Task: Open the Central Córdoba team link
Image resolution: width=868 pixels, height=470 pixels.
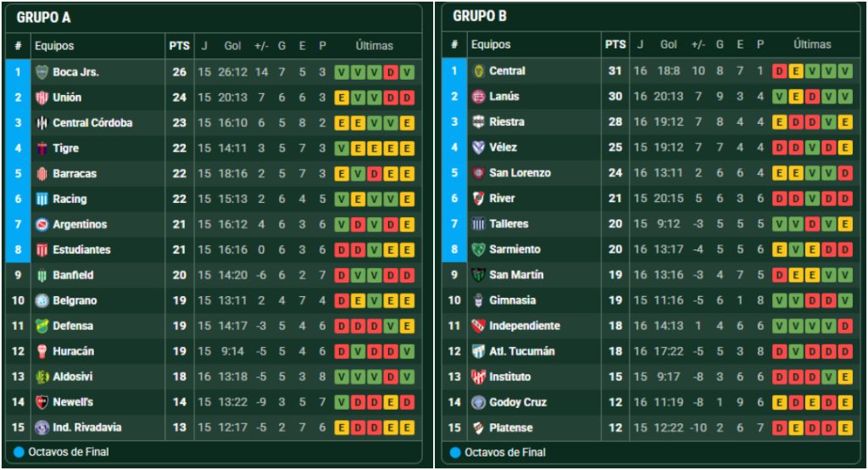Action: point(92,123)
